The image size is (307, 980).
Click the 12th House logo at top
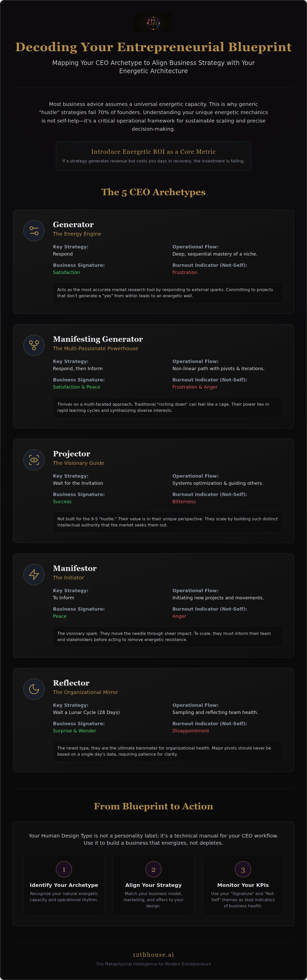153,23
